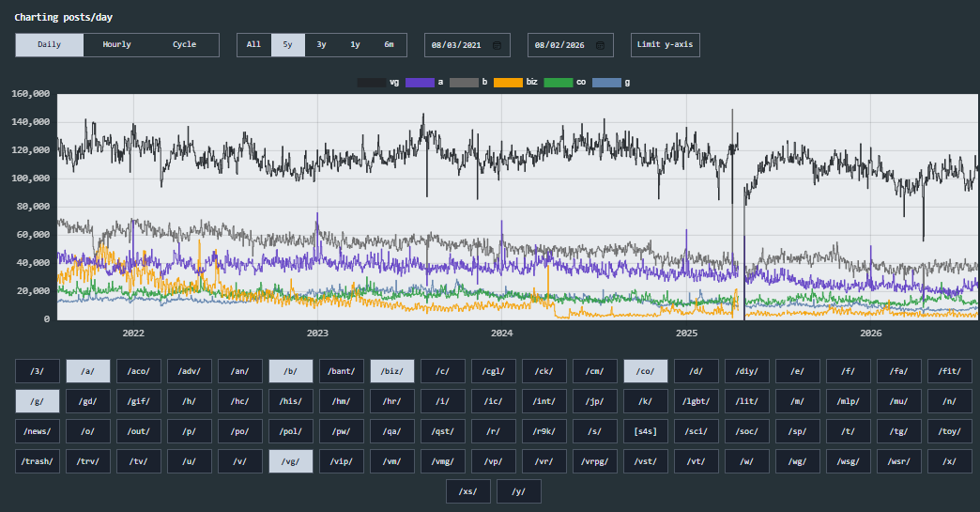Add the /wg/ board to chart
Image resolution: width=980 pixels, height=512 pixels.
[x=798, y=461]
